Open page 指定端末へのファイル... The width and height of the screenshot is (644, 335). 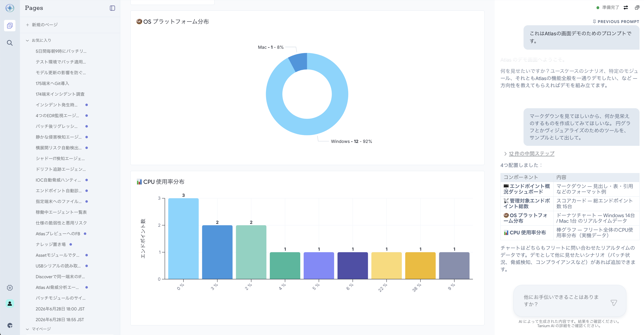click(58, 201)
